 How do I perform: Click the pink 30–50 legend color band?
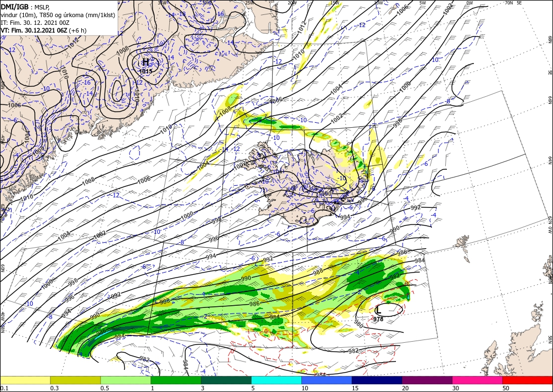[478, 380]
